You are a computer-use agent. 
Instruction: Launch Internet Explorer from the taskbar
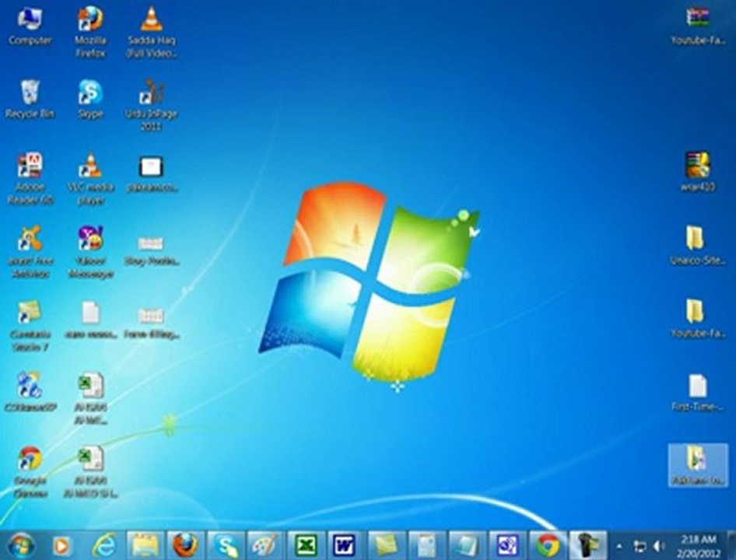[104, 546]
